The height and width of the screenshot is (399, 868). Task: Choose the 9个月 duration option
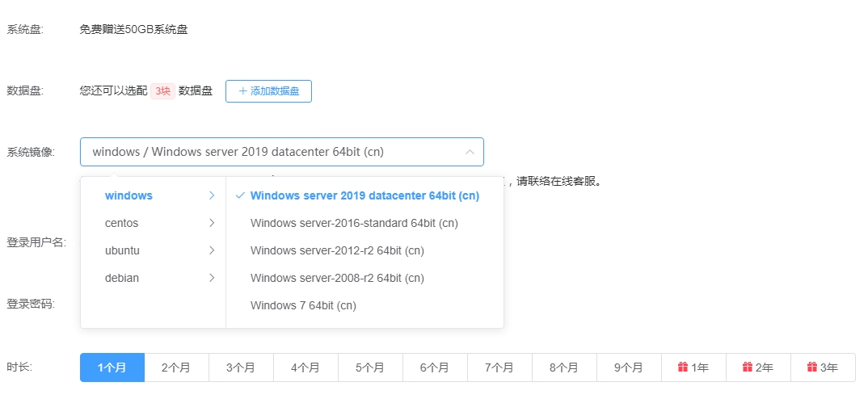[629, 367]
